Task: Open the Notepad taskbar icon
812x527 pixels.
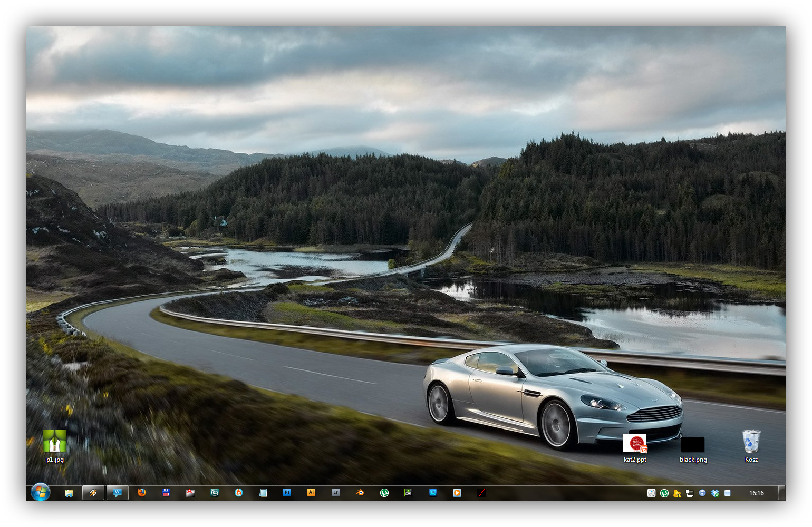Action: [x=263, y=493]
